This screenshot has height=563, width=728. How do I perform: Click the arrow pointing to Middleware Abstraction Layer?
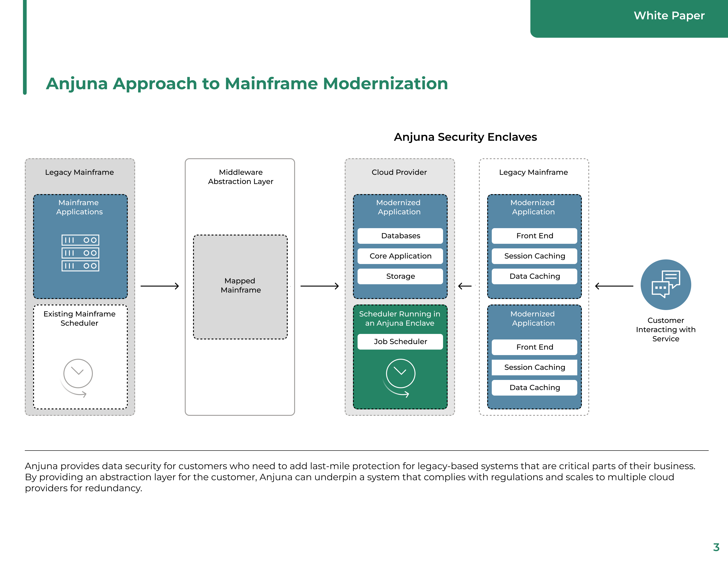[160, 286]
